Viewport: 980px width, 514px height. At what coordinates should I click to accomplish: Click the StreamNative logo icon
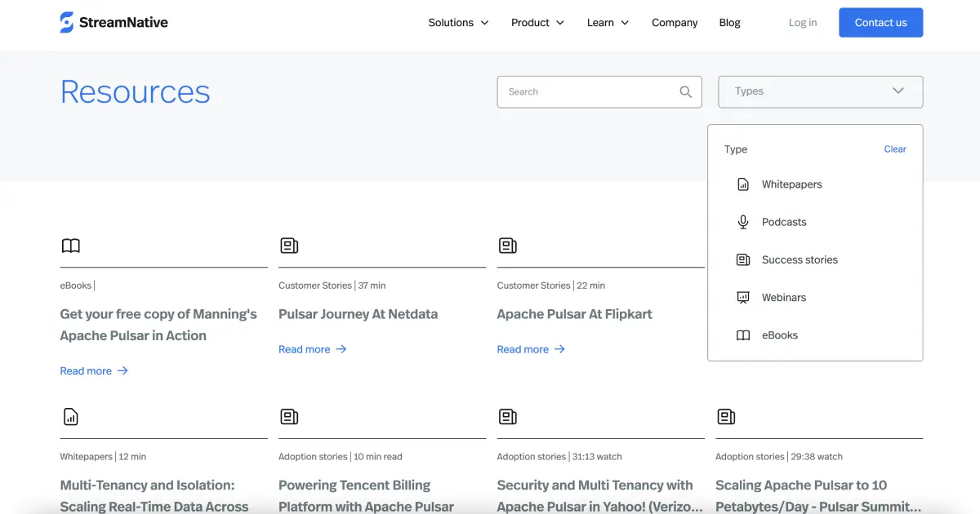[x=67, y=23]
